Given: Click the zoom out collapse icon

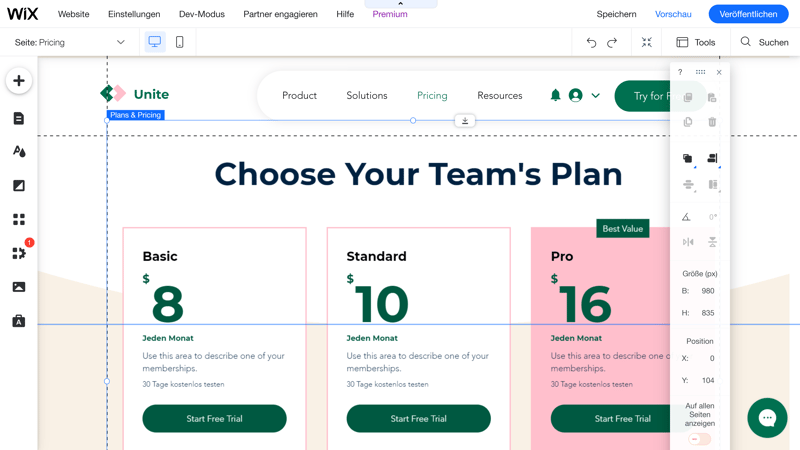Looking at the screenshot, I should [646, 42].
